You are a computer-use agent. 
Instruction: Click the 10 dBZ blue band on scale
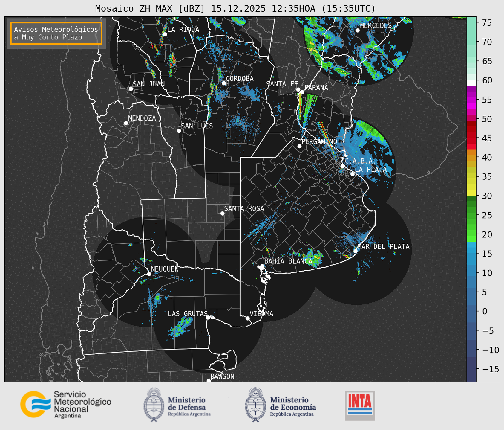[x=471, y=273]
